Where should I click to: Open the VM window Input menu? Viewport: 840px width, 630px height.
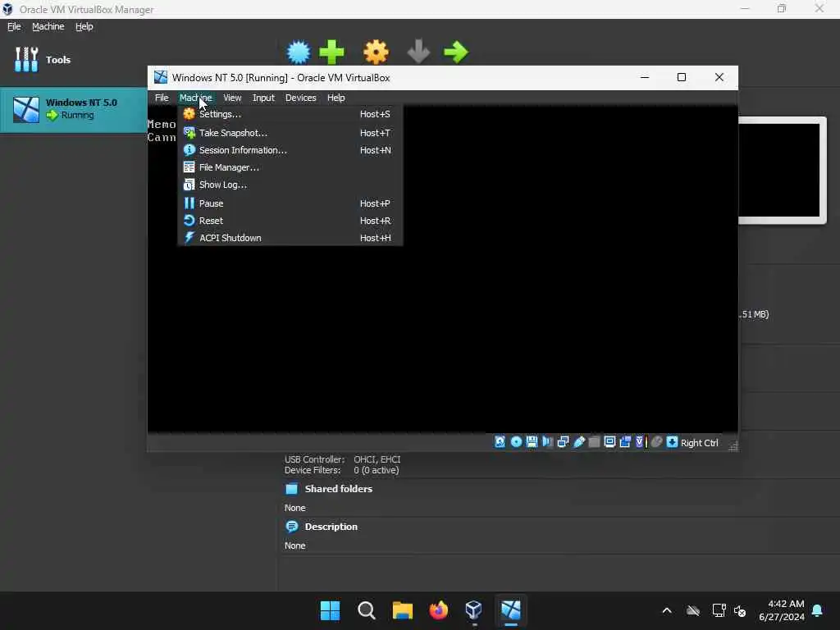(x=263, y=98)
